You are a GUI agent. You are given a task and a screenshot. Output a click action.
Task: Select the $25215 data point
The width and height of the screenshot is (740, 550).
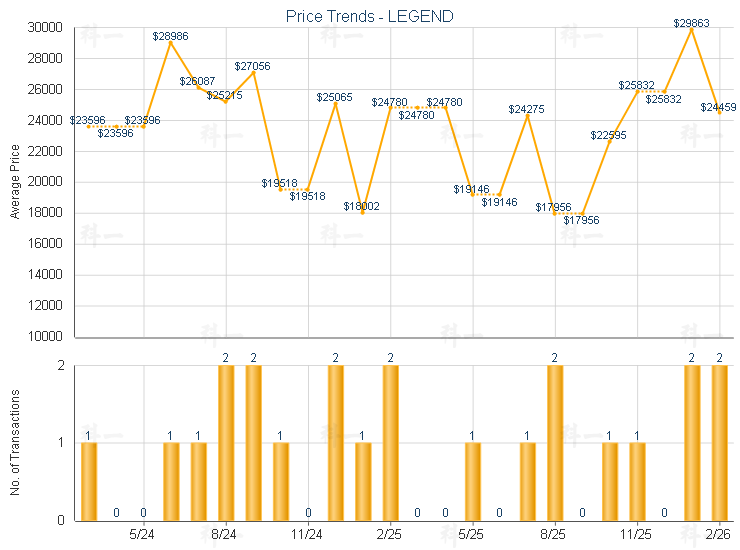pos(226,101)
